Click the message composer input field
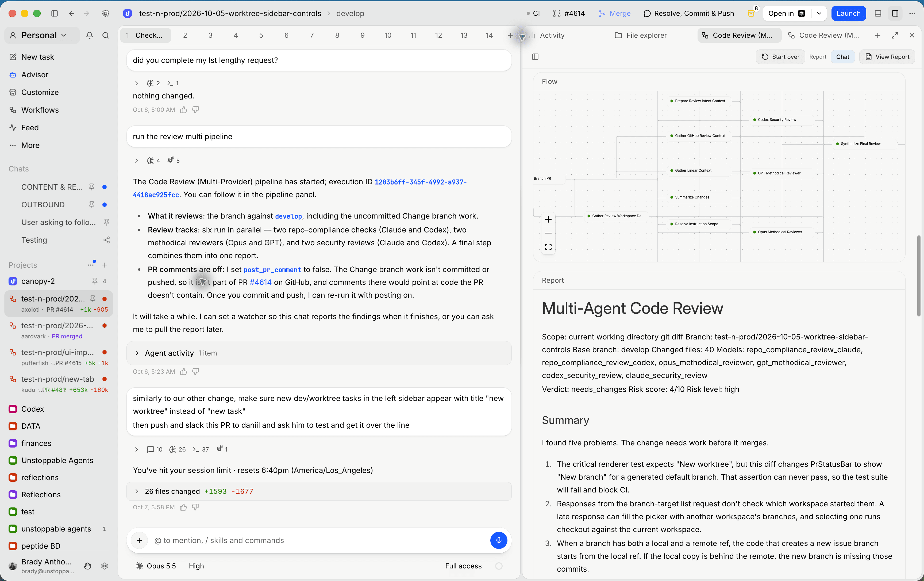Image resolution: width=924 pixels, height=581 pixels. 318,540
